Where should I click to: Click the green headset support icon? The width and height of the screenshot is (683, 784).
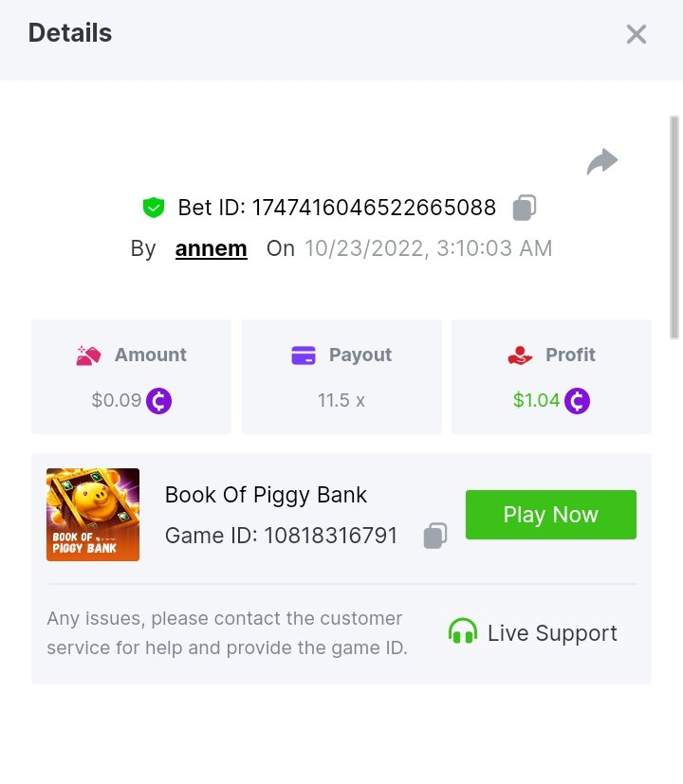tap(463, 632)
